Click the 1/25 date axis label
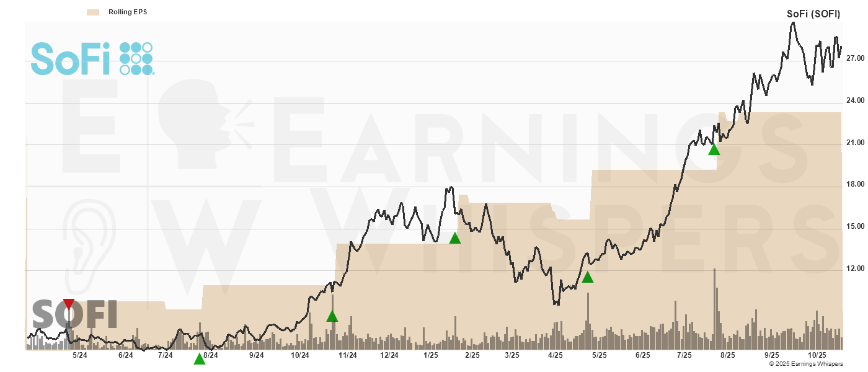Viewport: 868px width, 372px height. (431, 355)
